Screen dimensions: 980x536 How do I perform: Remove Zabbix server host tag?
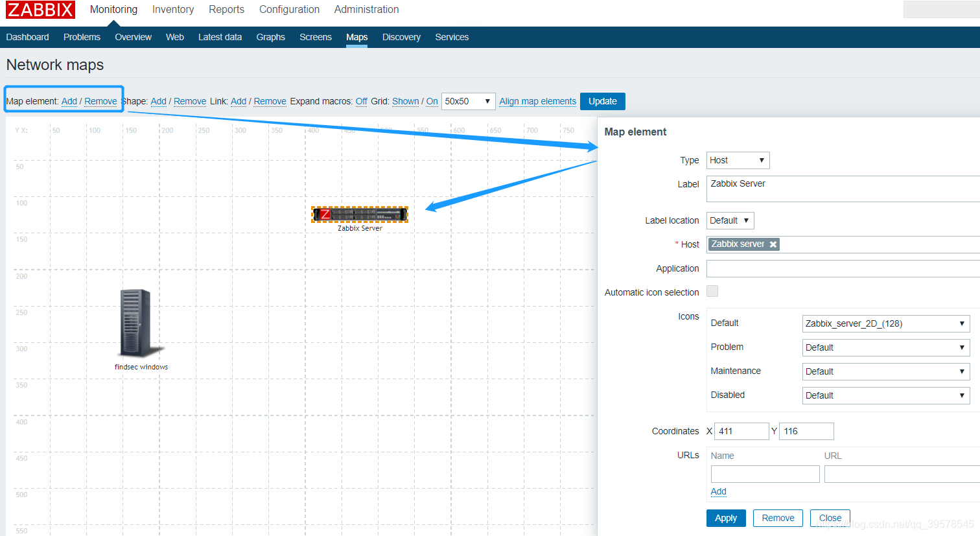[773, 244]
